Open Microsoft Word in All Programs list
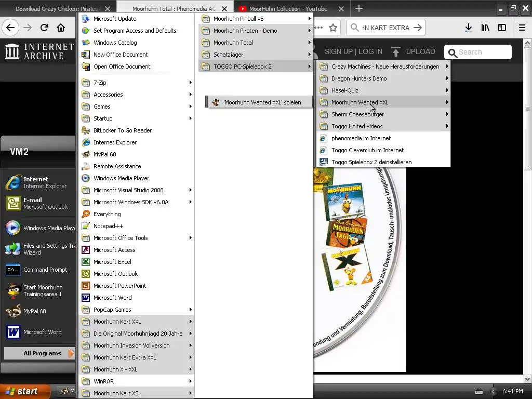 click(136, 298)
